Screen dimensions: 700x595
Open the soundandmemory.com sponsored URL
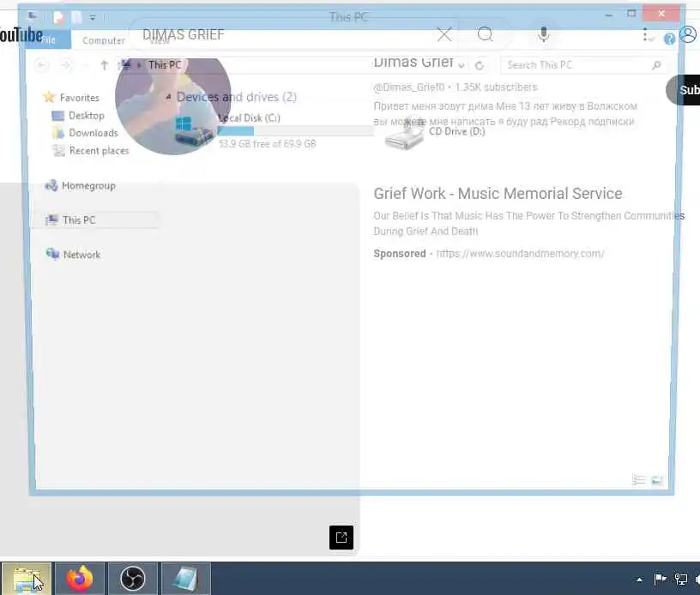pyautogui.click(x=520, y=253)
